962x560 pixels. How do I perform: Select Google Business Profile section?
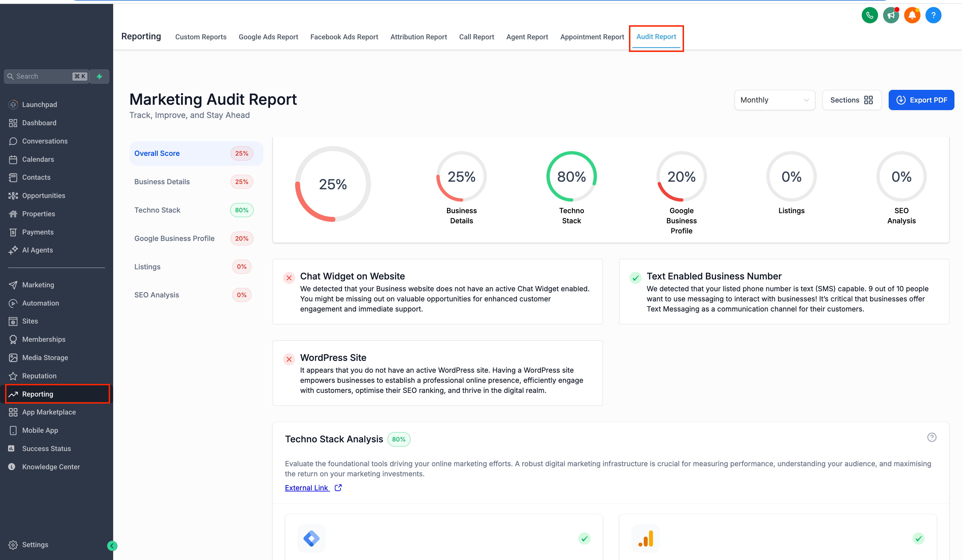pyautogui.click(x=174, y=239)
